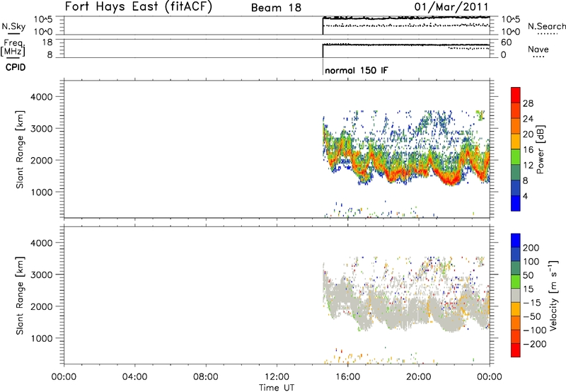The width and height of the screenshot is (566, 392).
Task: Click the date '01/Mar/2011'
Action: [x=451, y=7]
